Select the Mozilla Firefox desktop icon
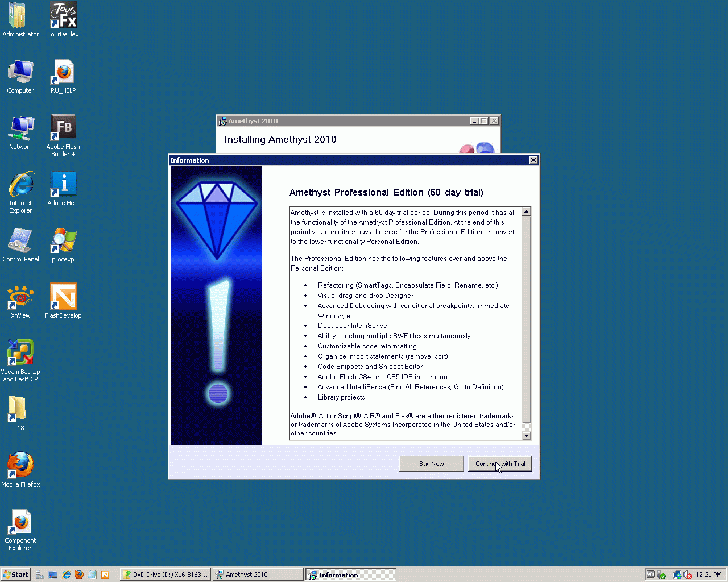This screenshot has width=728, height=582. coord(20,469)
